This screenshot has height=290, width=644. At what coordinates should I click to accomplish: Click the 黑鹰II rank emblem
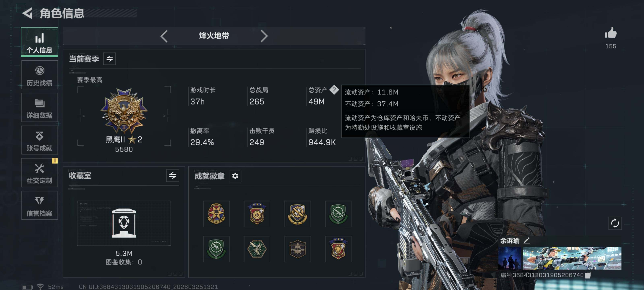[124, 111]
